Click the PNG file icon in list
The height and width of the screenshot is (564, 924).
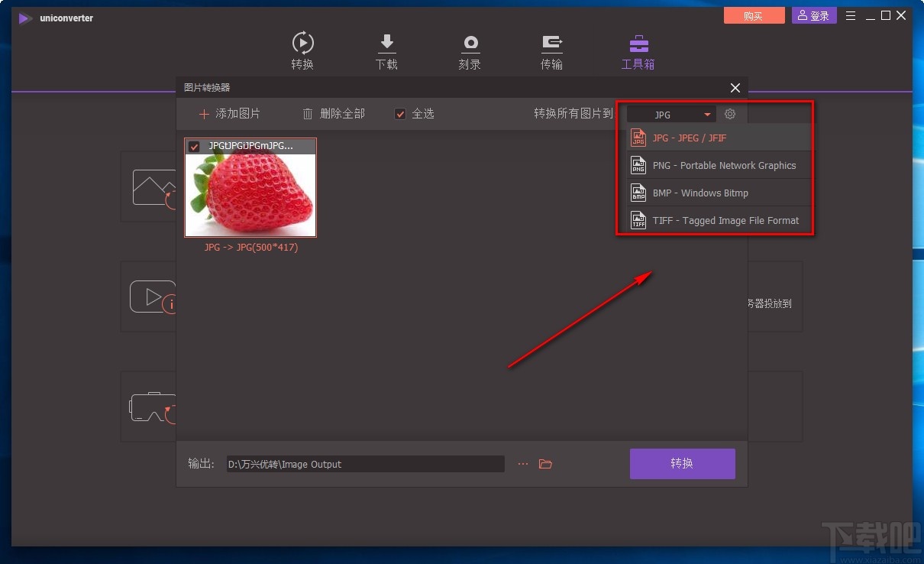click(x=638, y=165)
